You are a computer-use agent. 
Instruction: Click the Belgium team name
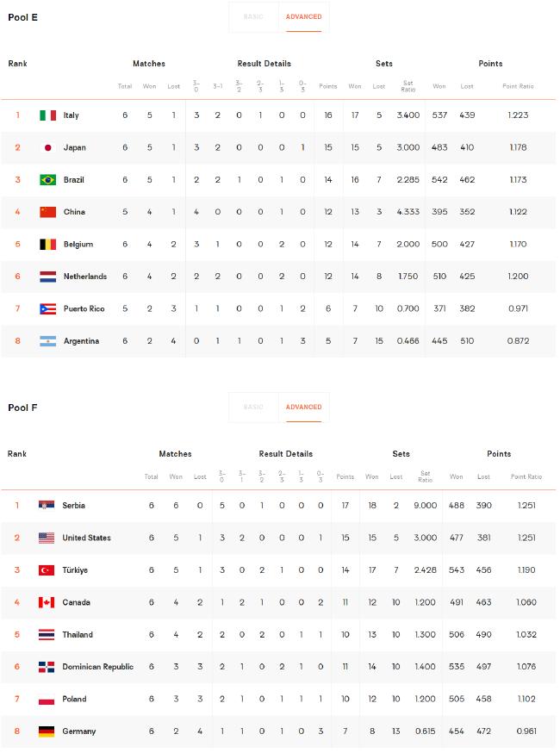(78, 245)
